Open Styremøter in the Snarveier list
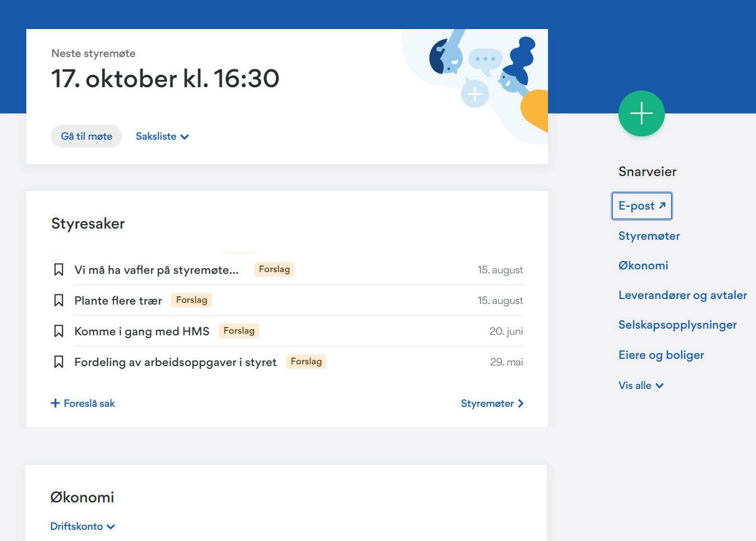The image size is (756, 541). [x=649, y=236]
